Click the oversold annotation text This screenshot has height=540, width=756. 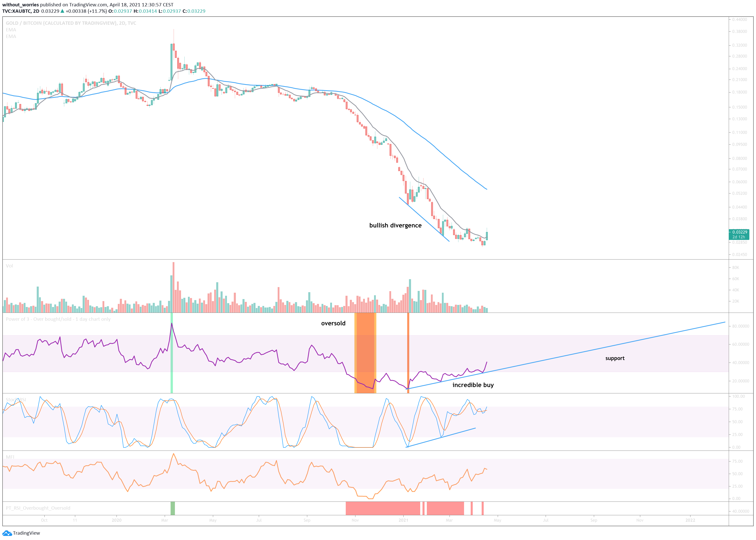[333, 323]
